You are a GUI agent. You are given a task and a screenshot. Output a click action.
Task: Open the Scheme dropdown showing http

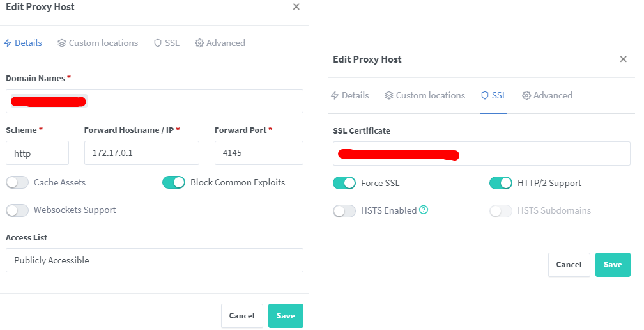pyautogui.click(x=37, y=153)
